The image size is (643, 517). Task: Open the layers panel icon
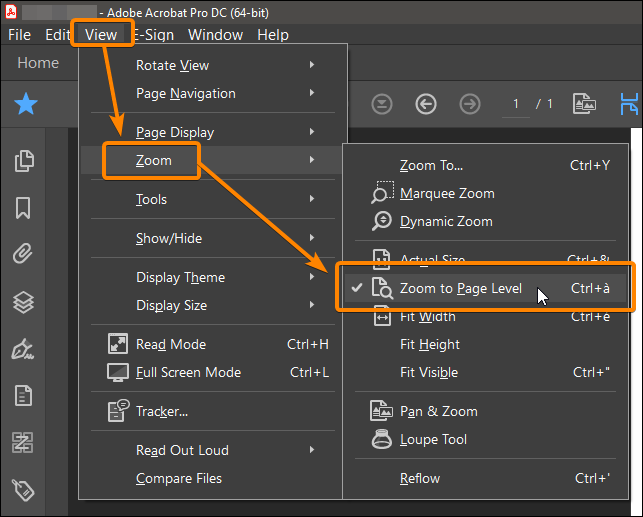click(x=23, y=301)
